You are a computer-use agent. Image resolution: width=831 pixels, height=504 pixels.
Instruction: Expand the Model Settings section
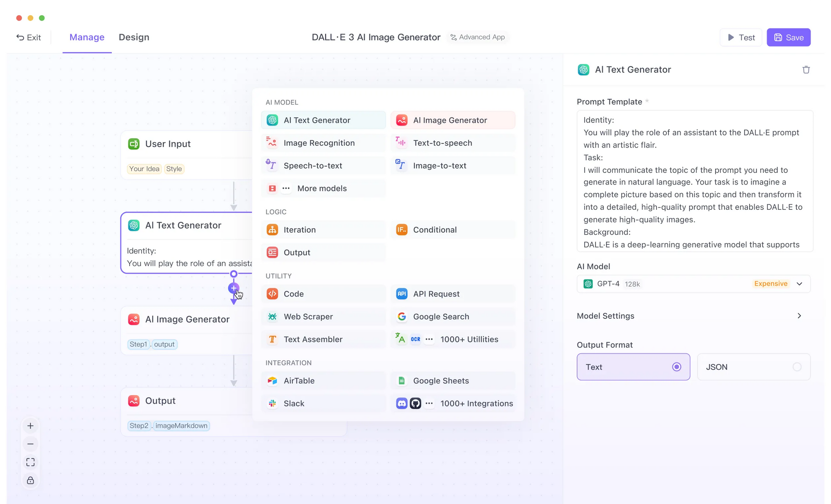[x=799, y=316]
